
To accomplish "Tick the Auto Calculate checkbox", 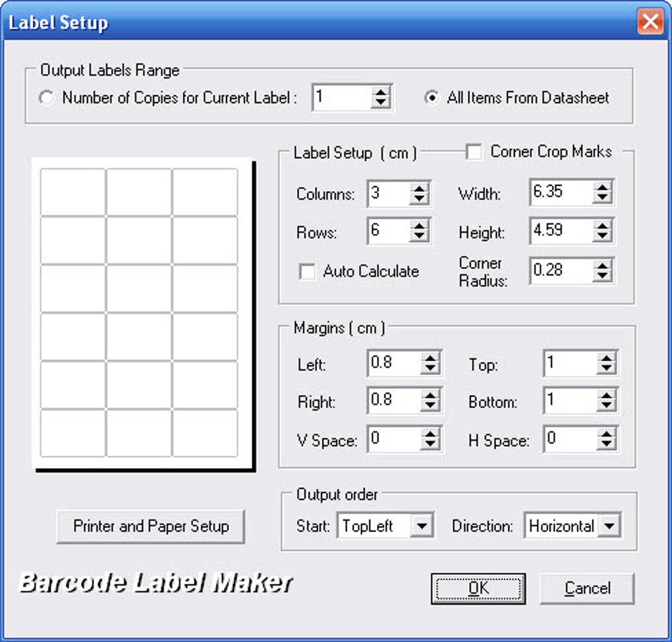I will (307, 272).
